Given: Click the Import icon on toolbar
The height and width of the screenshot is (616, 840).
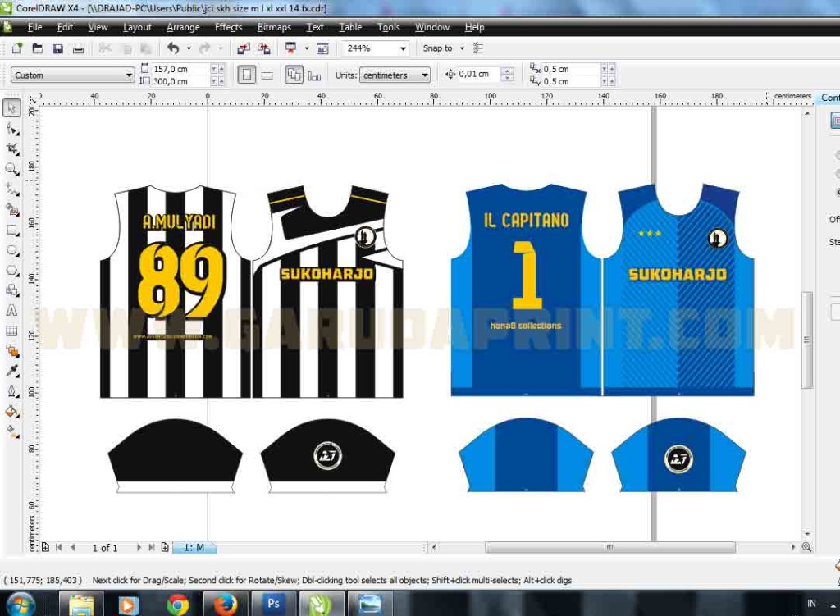Looking at the screenshot, I should click(x=243, y=48).
